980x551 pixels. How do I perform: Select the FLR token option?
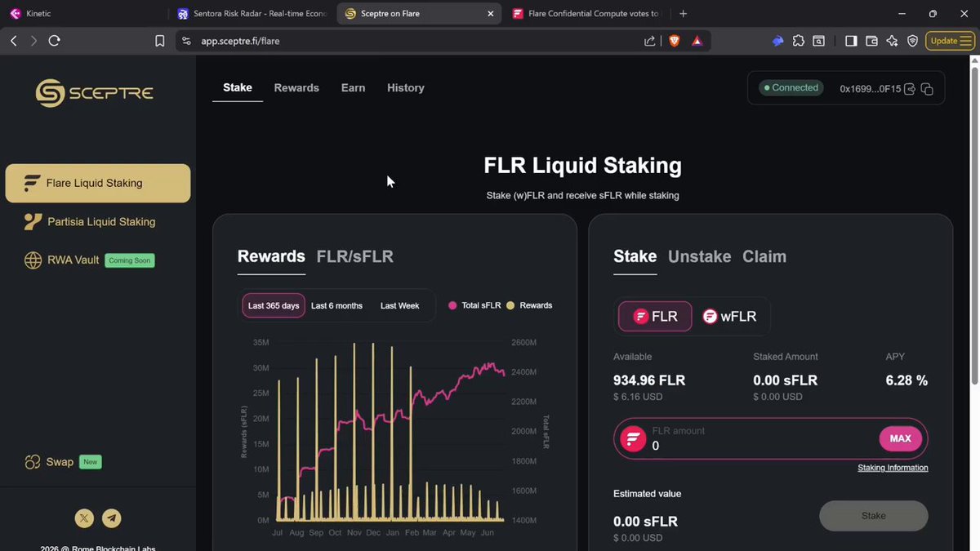coord(655,317)
